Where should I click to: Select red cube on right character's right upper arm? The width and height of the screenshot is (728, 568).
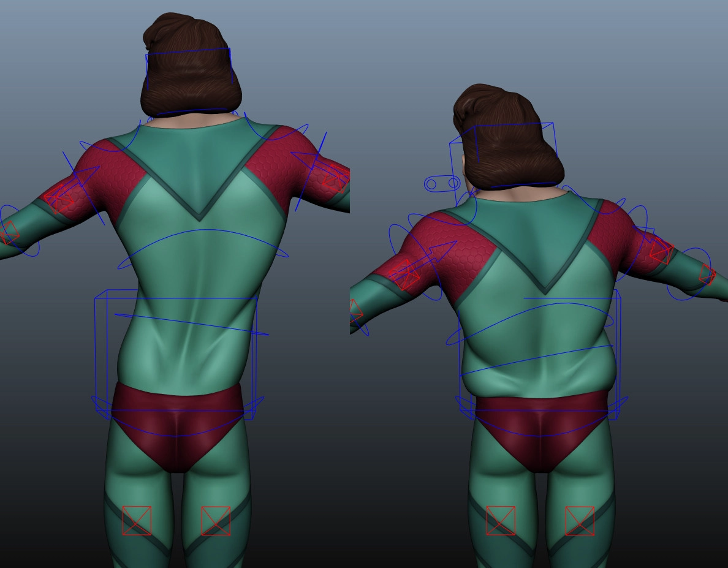click(x=661, y=251)
